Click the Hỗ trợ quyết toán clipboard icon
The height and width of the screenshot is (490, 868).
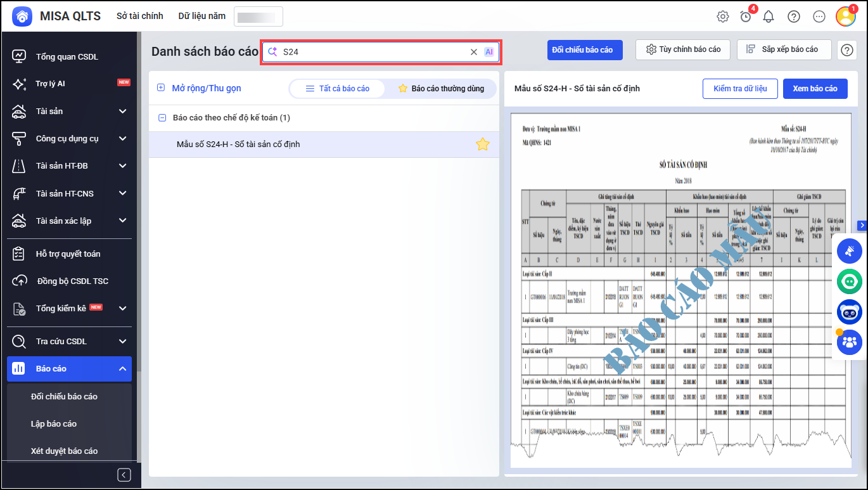coord(19,254)
